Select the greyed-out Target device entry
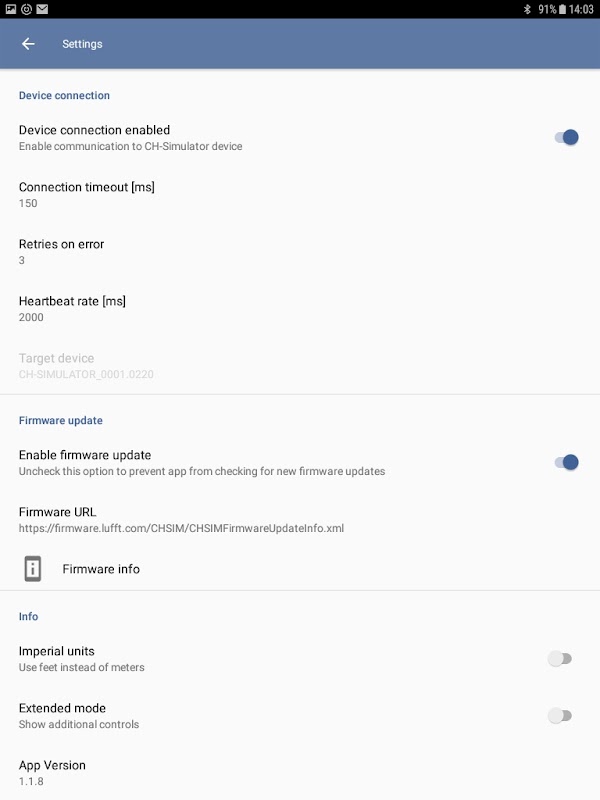The height and width of the screenshot is (800, 600). click(x=300, y=366)
